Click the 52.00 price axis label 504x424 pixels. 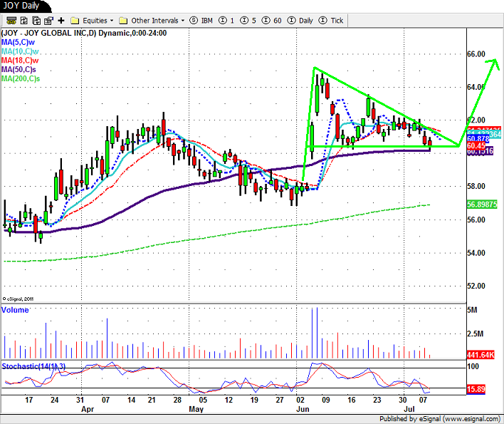476,286
